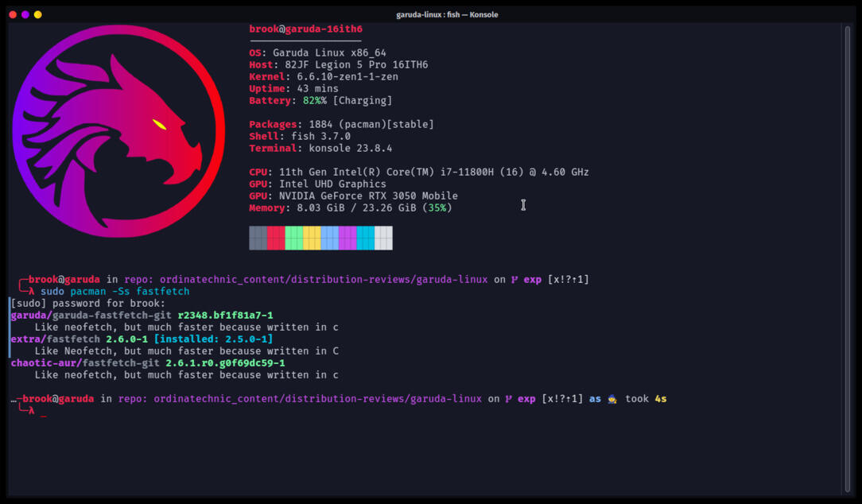Close the Konsole window with the red button

click(x=13, y=14)
